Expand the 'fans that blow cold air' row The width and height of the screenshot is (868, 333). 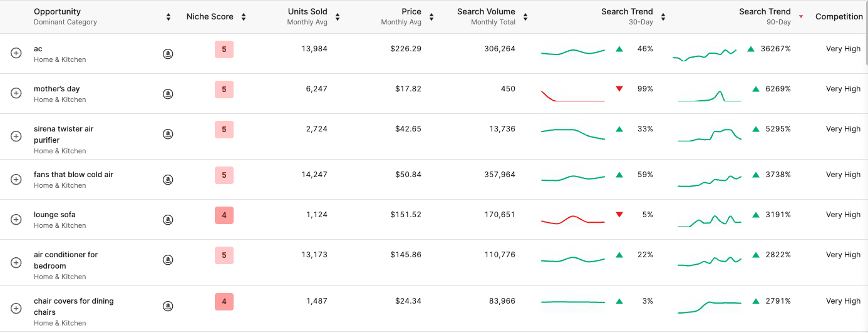16,179
